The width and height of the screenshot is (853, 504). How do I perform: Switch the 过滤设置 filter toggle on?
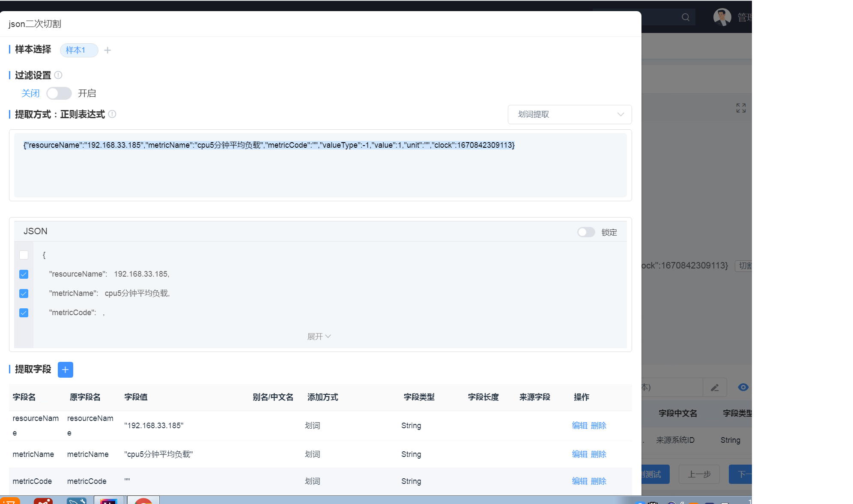coord(59,93)
